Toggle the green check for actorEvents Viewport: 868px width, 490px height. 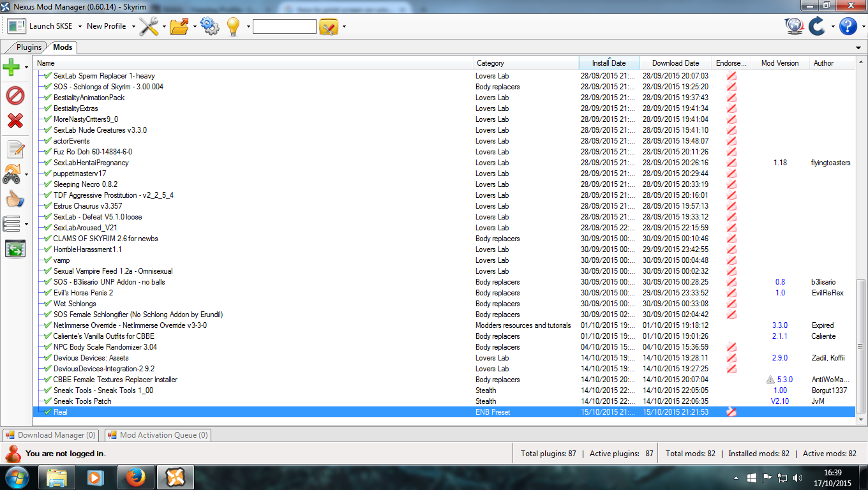(48, 141)
